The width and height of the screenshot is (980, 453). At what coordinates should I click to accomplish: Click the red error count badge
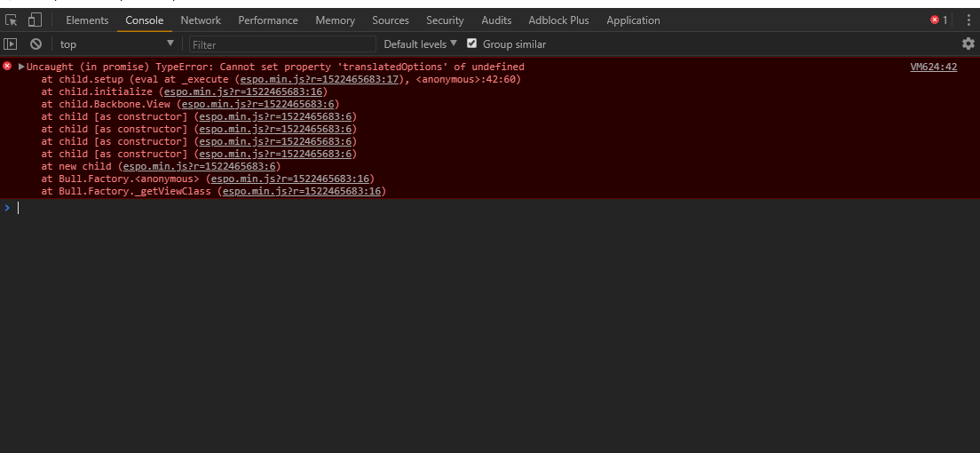(939, 20)
